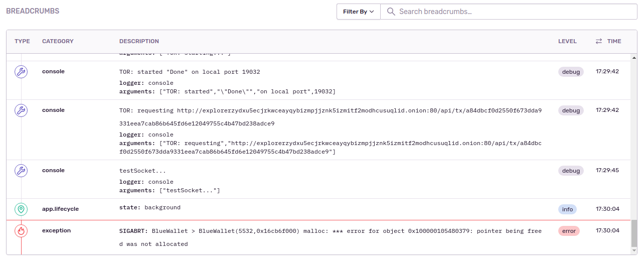Click the onion URL request description

pyautogui.click(x=331, y=117)
